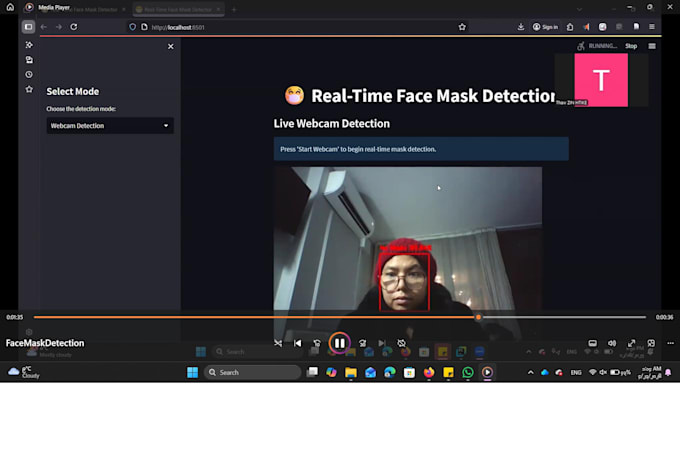Image resolution: width=680 pixels, height=474 pixels.
Task: Open Sticky Notes from the taskbar
Action: [448, 373]
